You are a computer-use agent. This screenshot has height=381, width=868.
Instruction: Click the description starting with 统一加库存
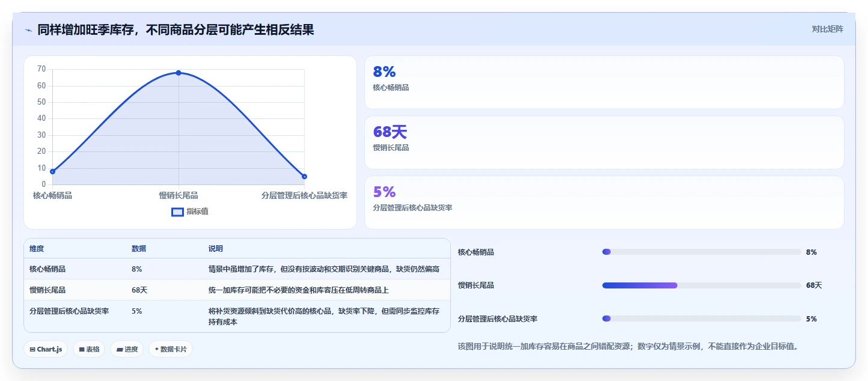point(299,290)
